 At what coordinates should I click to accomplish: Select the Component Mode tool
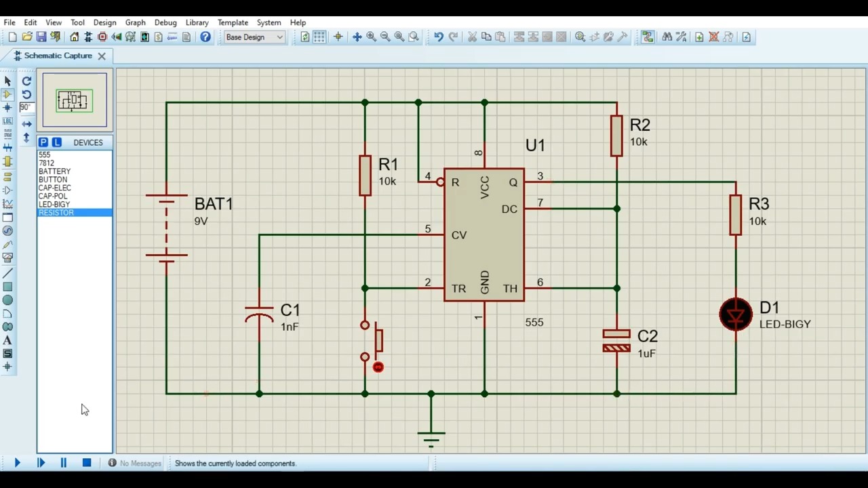(x=7, y=95)
